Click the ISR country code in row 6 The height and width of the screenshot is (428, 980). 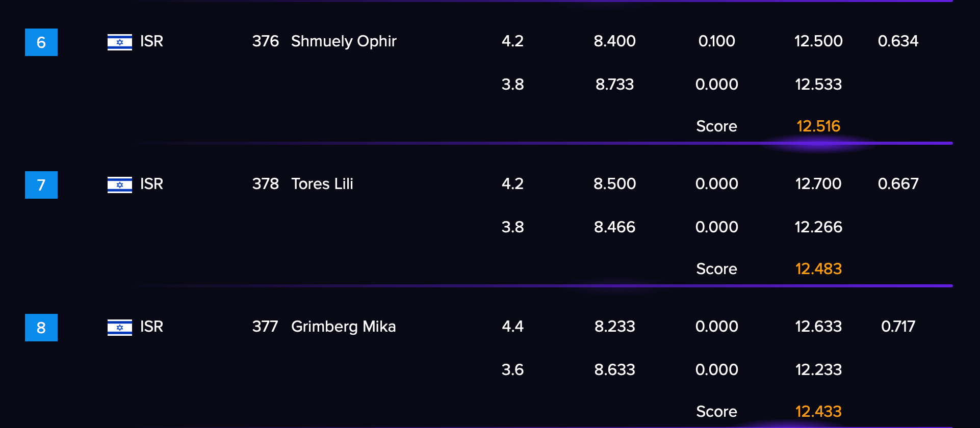(x=151, y=41)
